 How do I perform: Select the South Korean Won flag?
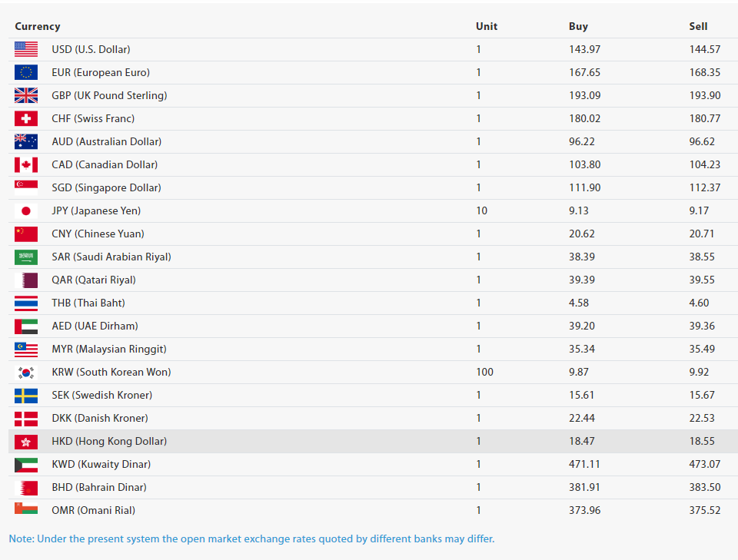(26, 372)
